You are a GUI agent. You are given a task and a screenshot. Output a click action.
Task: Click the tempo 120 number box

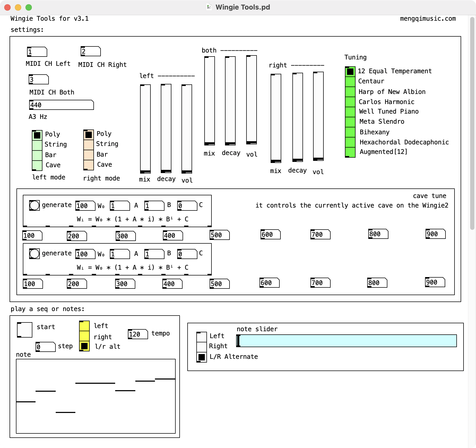pos(138,334)
